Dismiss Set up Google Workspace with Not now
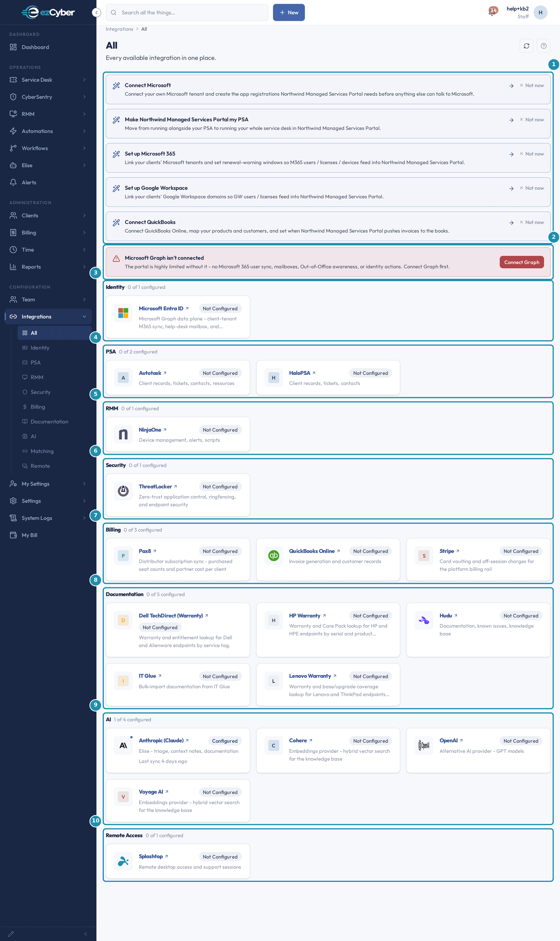This screenshot has width=560, height=941. (x=532, y=188)
